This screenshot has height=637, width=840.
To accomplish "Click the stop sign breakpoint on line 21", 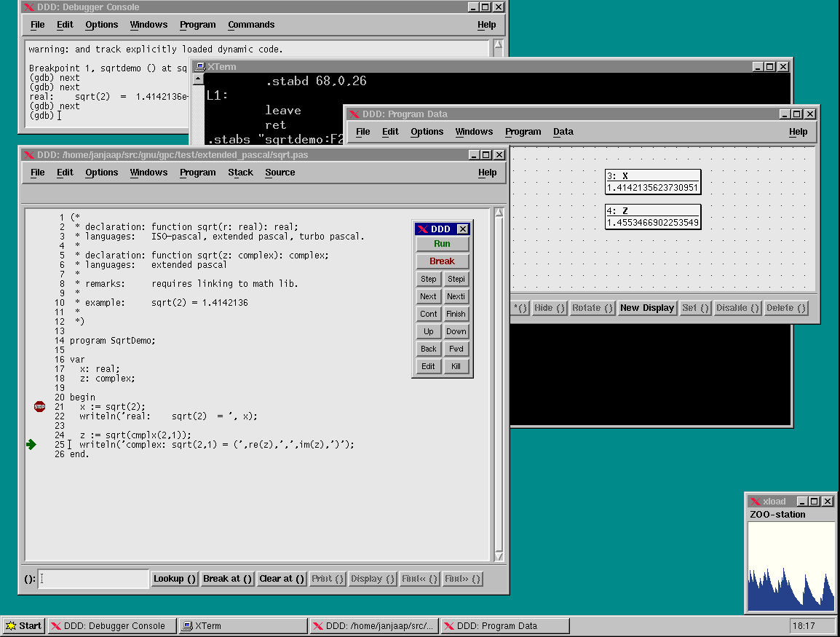I will 39,406.
